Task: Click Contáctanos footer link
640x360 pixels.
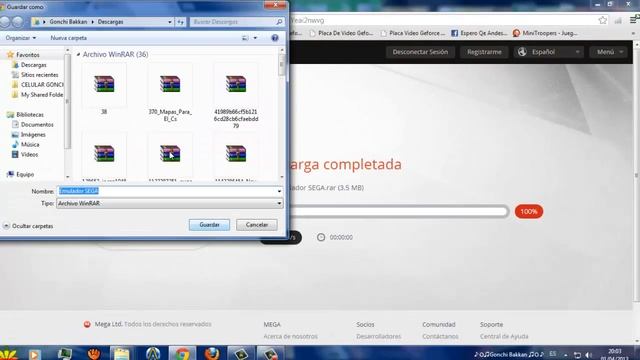Action: click(440, 336)
